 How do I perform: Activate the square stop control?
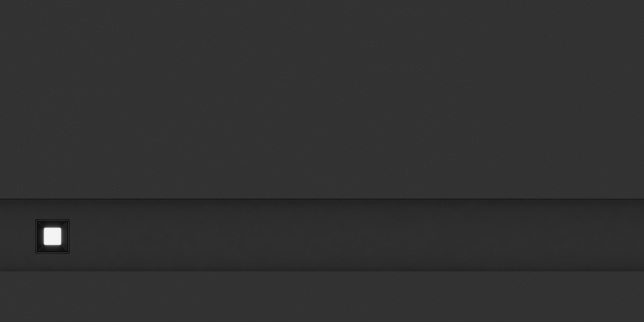coord(52,236)
